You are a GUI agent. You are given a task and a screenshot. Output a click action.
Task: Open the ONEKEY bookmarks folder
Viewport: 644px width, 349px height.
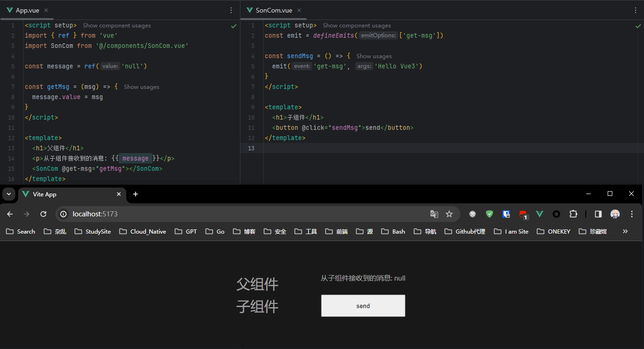tap(554, 231)
